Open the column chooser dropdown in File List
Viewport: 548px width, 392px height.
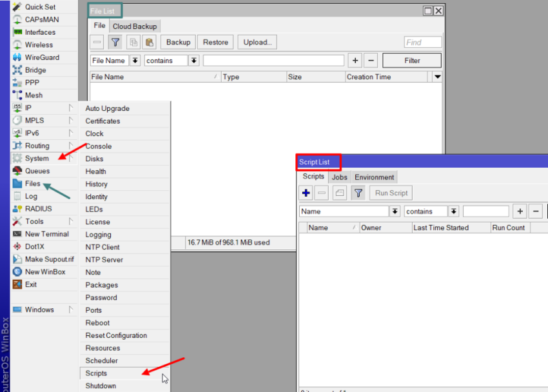(x=437, y=77)
